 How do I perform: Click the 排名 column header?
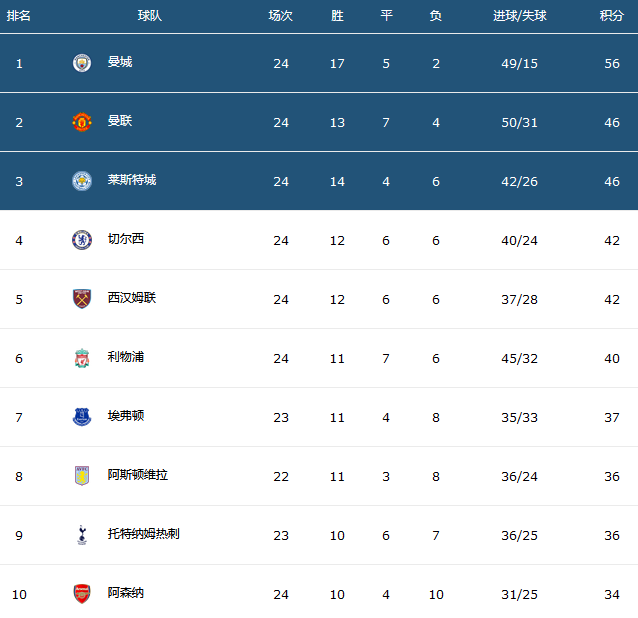point(19,16)
